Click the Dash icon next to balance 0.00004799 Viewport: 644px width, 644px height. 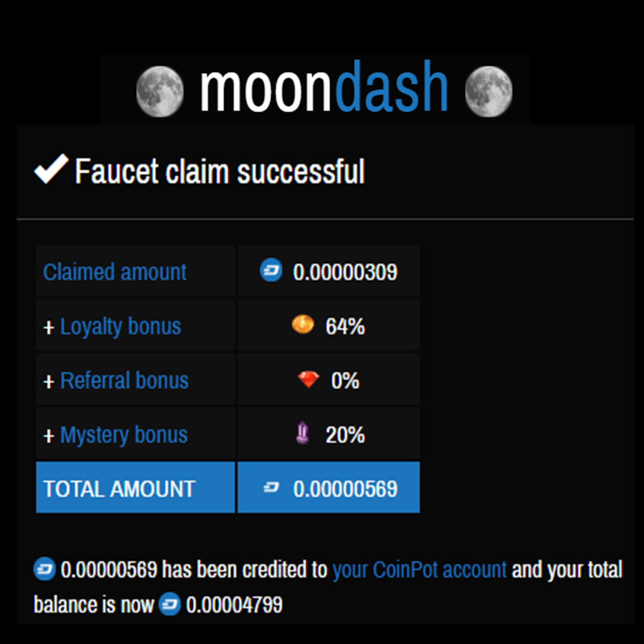pos(169,604)
